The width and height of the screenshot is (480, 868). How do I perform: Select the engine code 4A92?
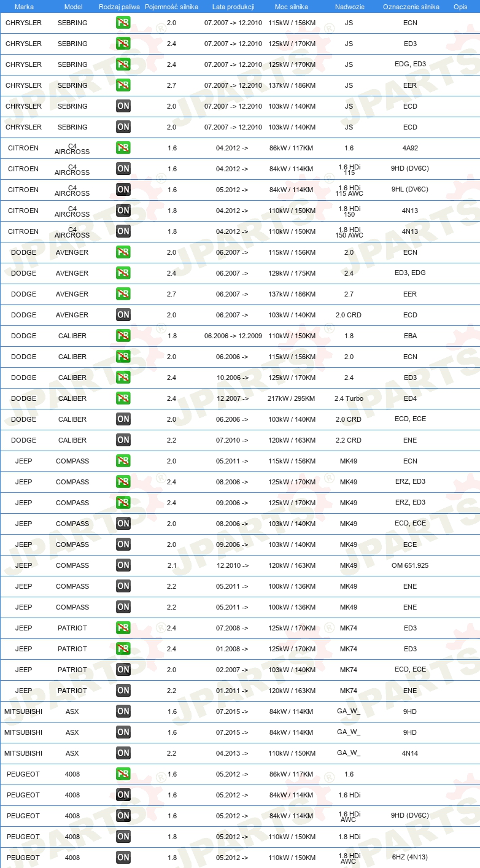click(x=410, y=148)
